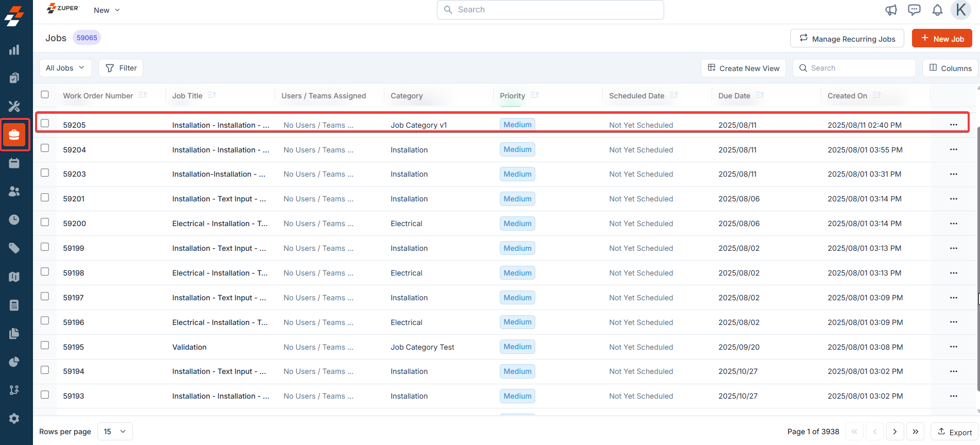Click Medium priority badge for job 59198

(x=517, y=273)
